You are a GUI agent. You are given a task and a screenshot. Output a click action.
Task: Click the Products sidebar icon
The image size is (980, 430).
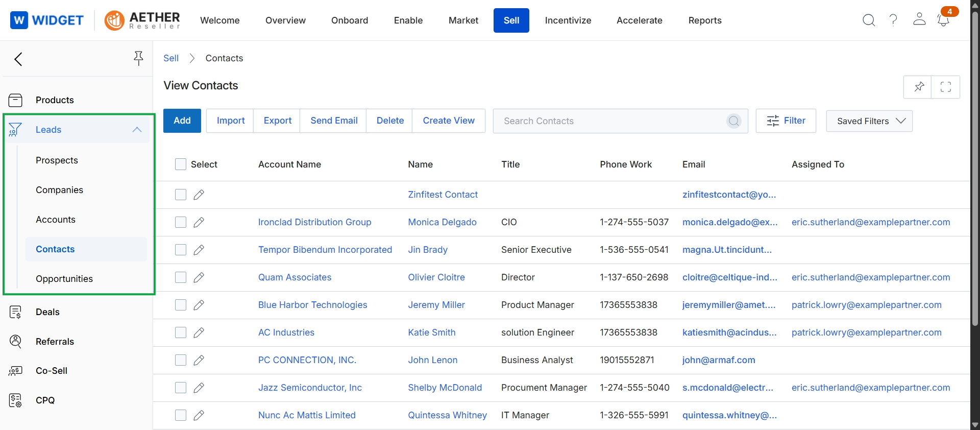(x=15, y=100)
